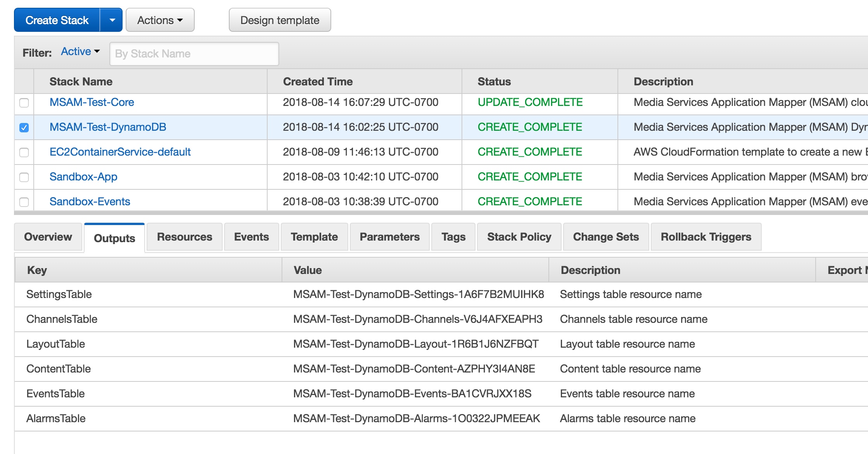The height and width of the screenshot is (454, 868).
Task: Open the Rollback Triggers tab
Action: [706, 237]
